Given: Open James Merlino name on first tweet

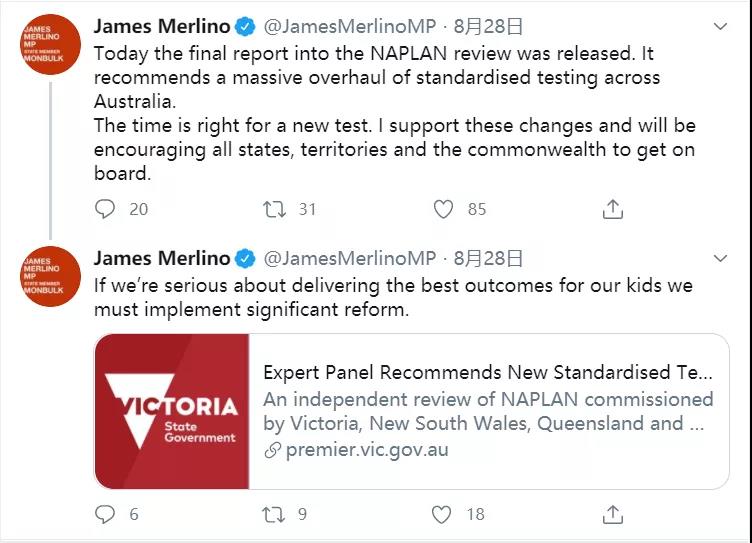Looking at the screenshot, I should click(x=162, y=26).
